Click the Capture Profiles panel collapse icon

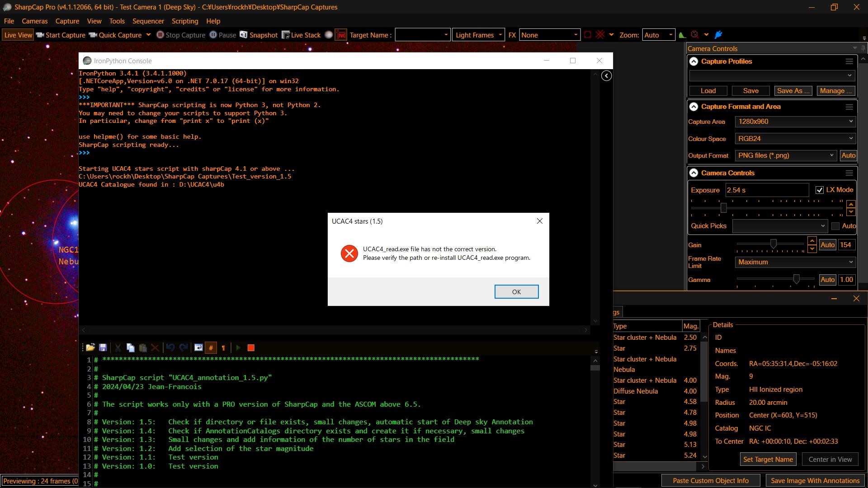(x=693, y=61)
